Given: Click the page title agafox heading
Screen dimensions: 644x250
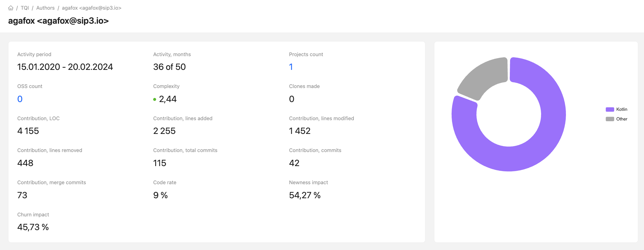Looking at the screenshot, I should [x=58, y=21].
